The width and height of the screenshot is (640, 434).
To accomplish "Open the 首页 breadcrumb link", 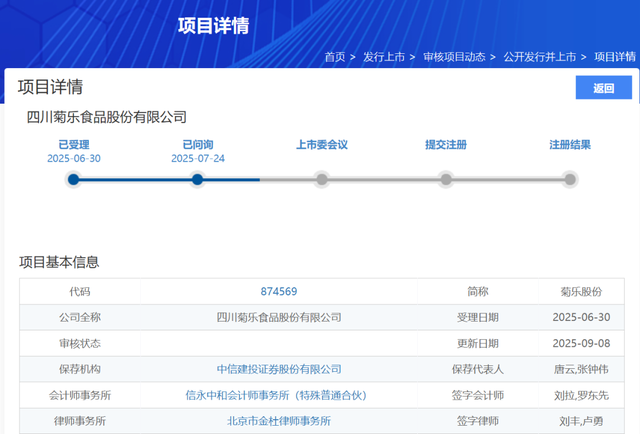I will coord(335,57).
